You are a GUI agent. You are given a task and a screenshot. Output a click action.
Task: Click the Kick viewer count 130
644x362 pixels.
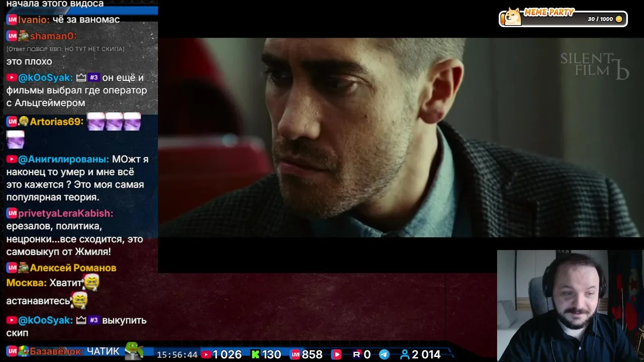[271, 354]
